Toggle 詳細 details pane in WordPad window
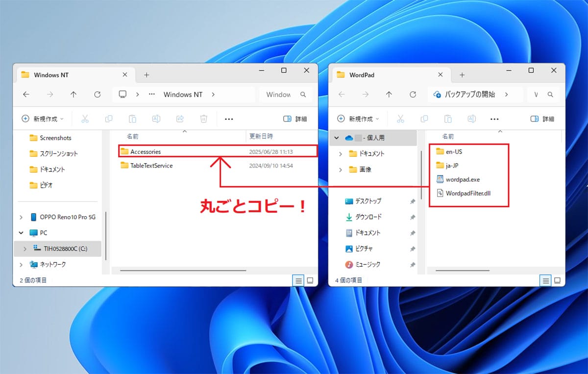The width and height of the screenshot is (588, 374). coord(542,119)
